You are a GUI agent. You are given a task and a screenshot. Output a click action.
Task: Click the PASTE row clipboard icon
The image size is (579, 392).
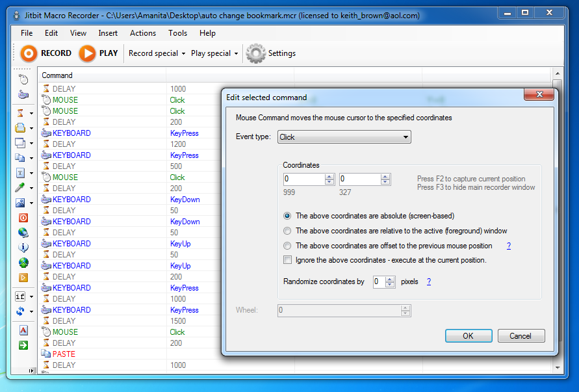(x=45, y=354)
